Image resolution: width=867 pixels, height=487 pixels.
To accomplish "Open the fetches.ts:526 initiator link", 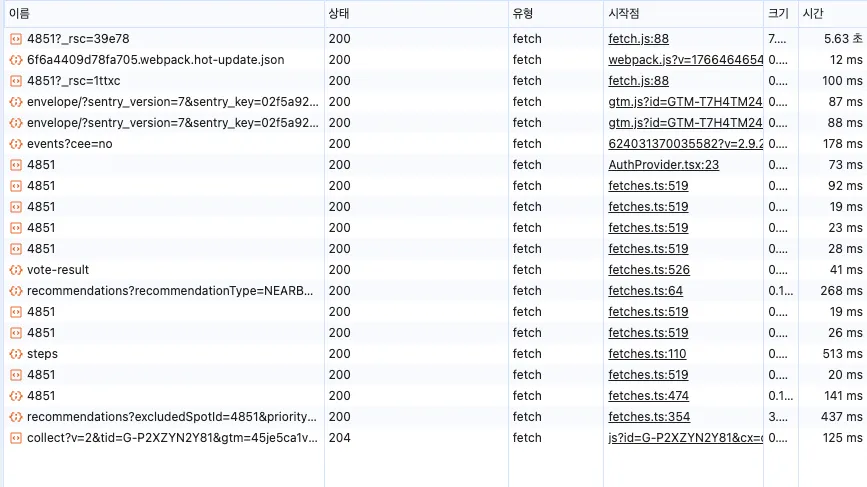I will point(648,270).
